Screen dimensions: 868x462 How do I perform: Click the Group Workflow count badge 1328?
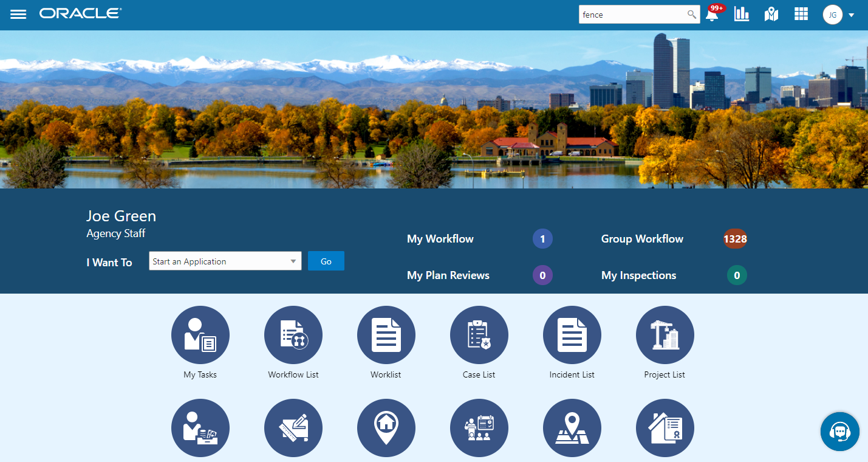(x=735, y=238)
